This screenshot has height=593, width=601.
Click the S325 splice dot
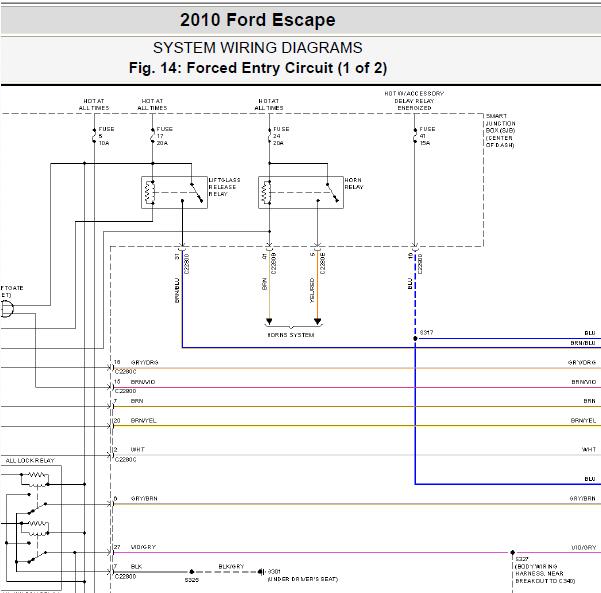(x=192, y=572)
